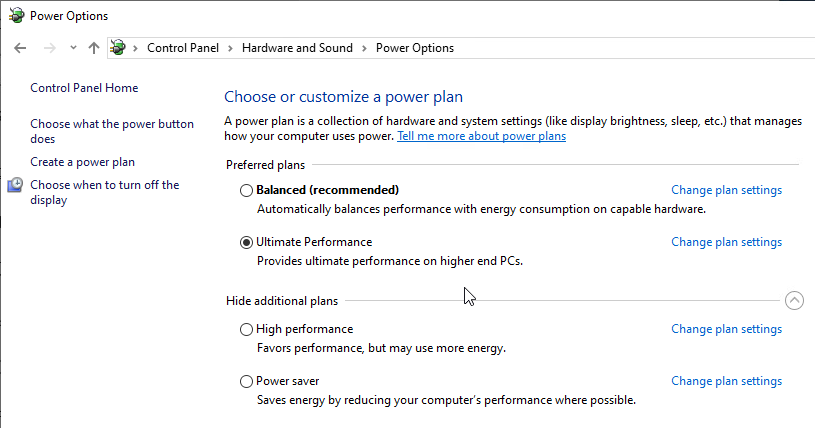Select the Balanced (recommended) power plan
815x428 pixels.
(246, 190)
